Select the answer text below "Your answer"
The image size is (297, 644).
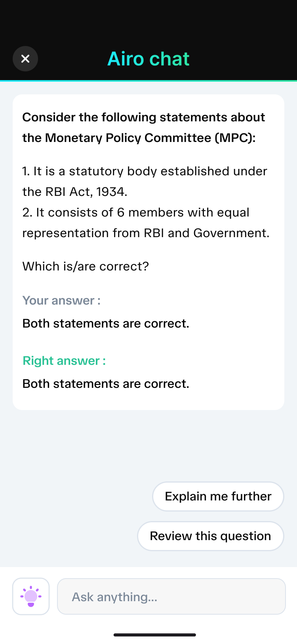[x=106, y=323]
